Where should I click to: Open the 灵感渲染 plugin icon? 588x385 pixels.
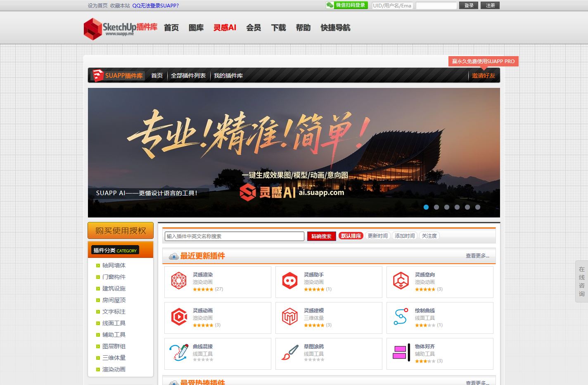[x=179, y=281]
